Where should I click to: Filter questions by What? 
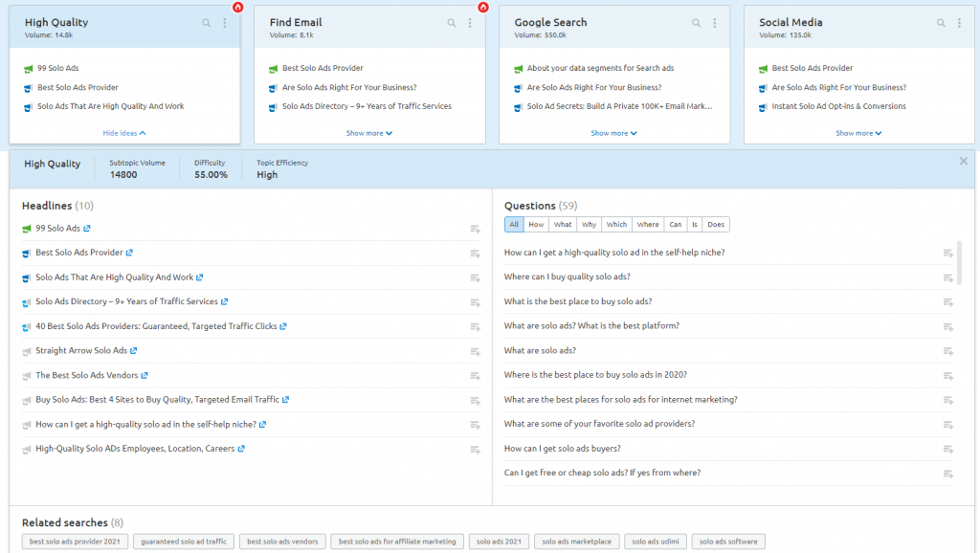tap(563, 224)
